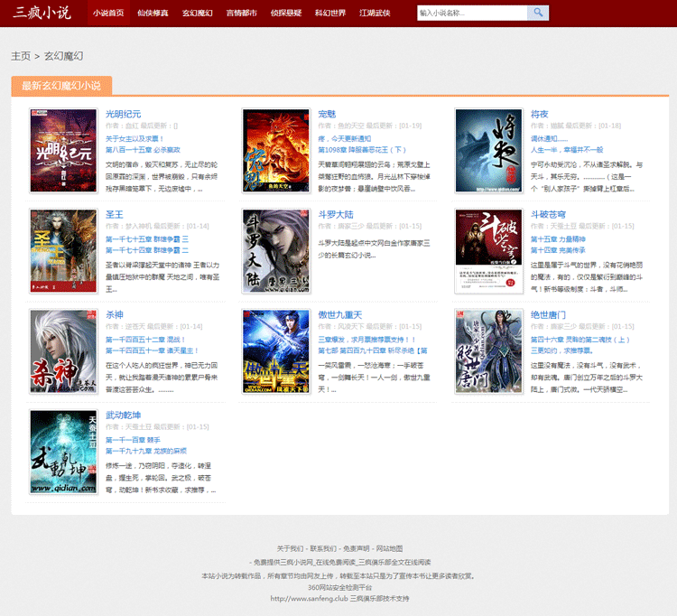The image size is (677, 616).
Task: Click the 绝世唐门 title link
Action: click(548, 315)
